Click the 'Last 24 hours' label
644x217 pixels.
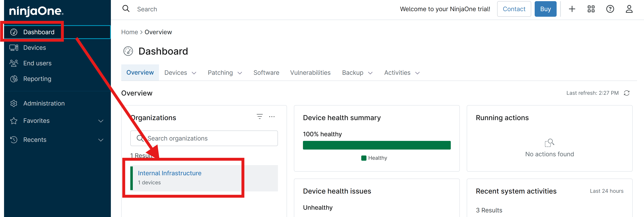tap(606, 191)
